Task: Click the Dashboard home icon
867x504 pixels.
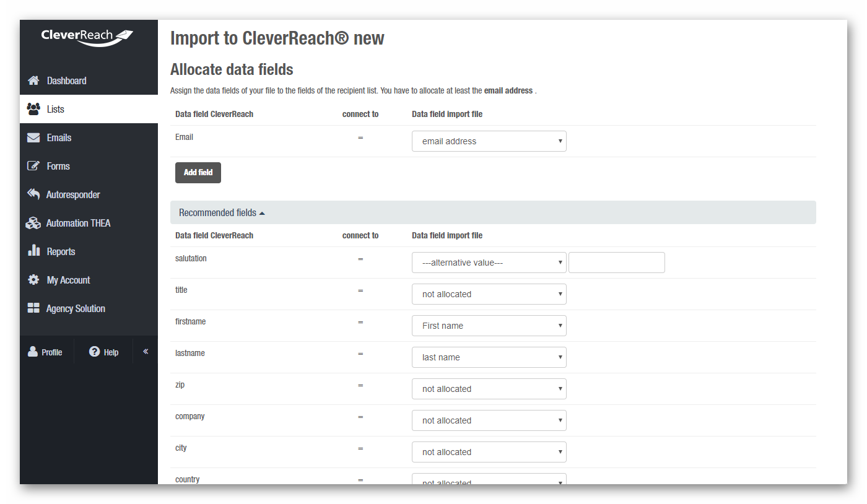Action: (33, 80)
